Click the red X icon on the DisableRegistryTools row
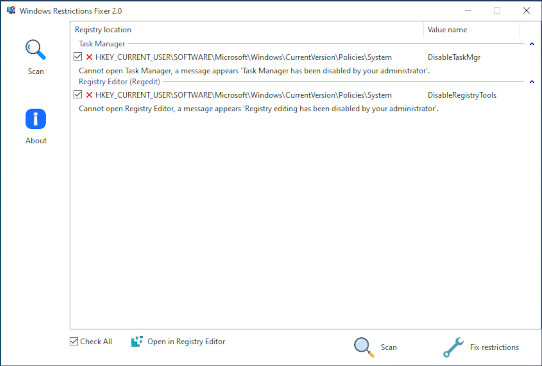The image size is (542, 366). (89, 95)
